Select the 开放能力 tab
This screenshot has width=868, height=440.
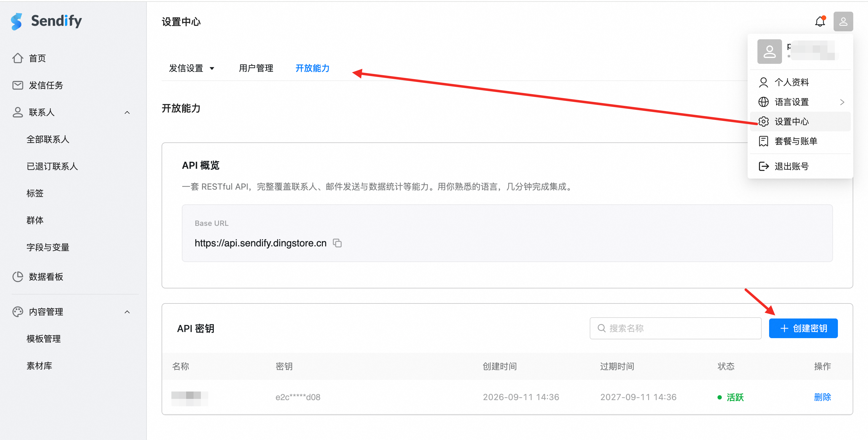(312, 68)
